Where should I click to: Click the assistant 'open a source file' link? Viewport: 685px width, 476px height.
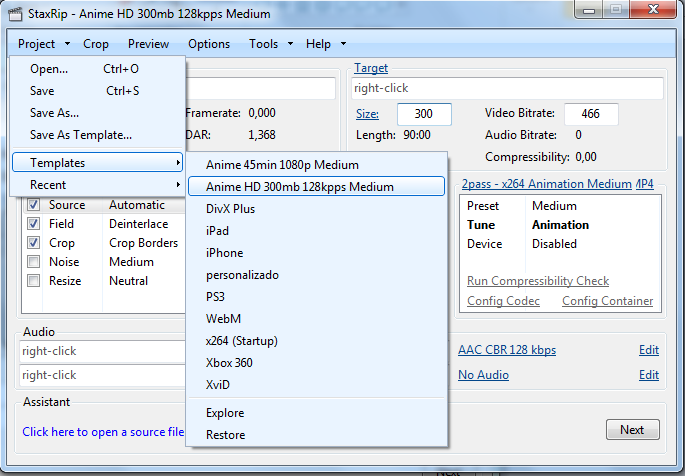(103, 432)
